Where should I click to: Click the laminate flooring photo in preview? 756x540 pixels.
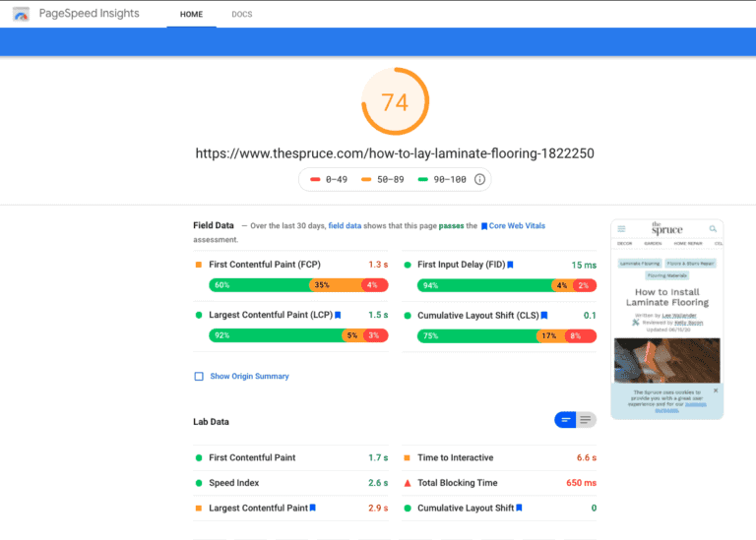666,360
